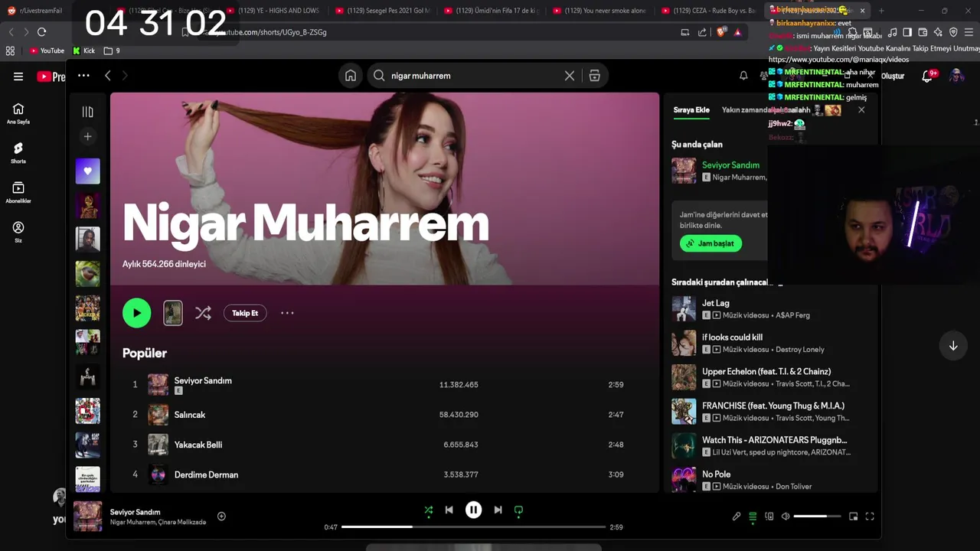Switch Spotify to full screen view
The height and width of the screenshot is (551, 980).
pyautogui.click(x=870, y=517)
